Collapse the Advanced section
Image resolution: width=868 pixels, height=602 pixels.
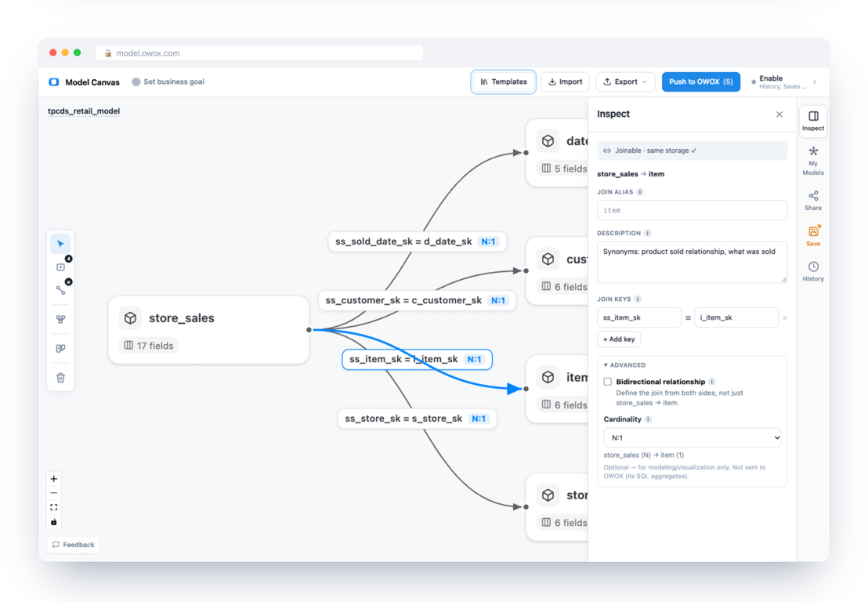pos(624,365)
